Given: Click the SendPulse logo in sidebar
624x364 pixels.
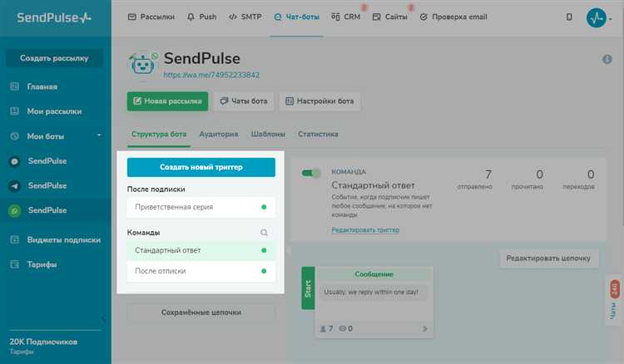Looking at the screenshot, I should [54, 17].
